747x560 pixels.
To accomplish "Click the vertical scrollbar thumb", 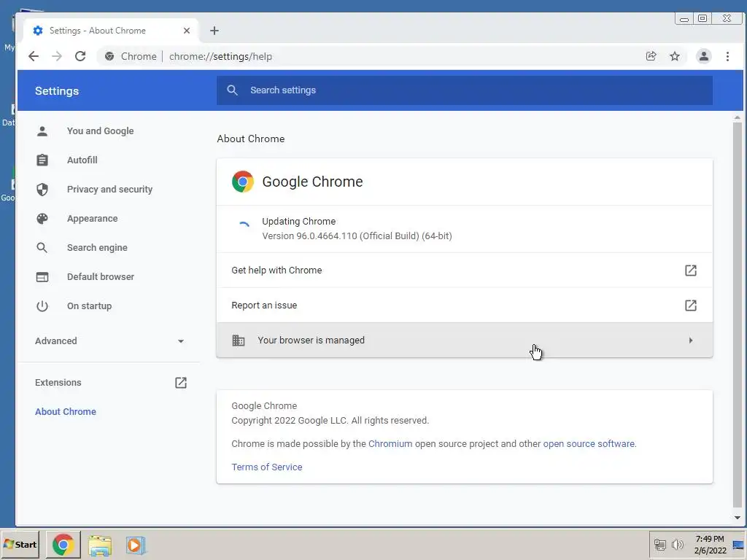I will point(738,314).
